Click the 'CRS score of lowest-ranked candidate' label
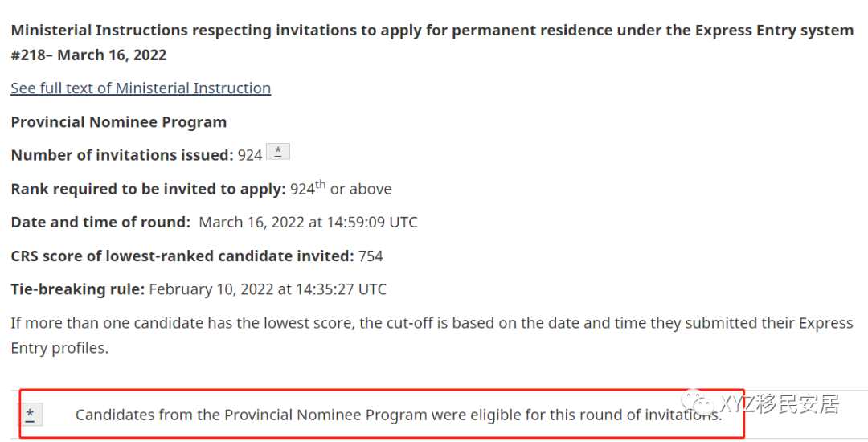The image size is (868, 442). (x=182, y=256)
